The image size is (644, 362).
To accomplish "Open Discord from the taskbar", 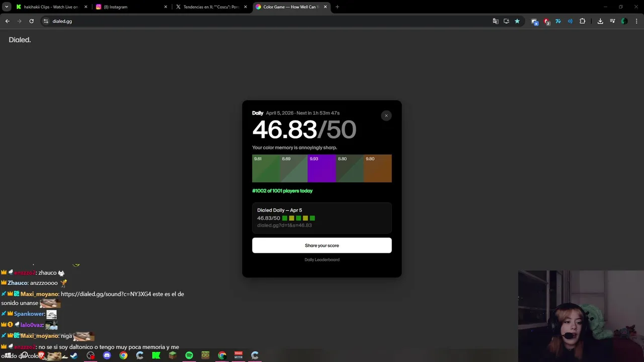I will pos(107,355).
